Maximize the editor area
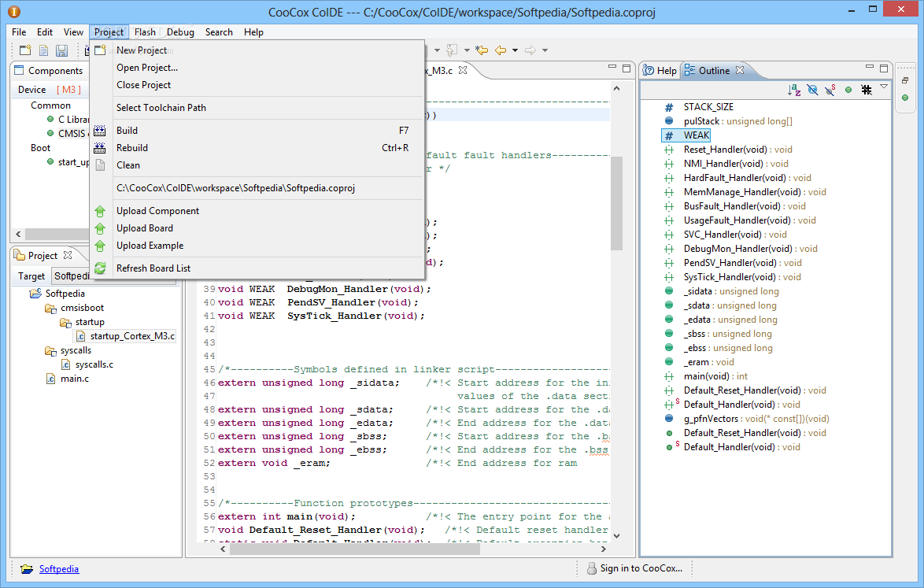Screen dimensions: 924x588 tap(626, 68)
